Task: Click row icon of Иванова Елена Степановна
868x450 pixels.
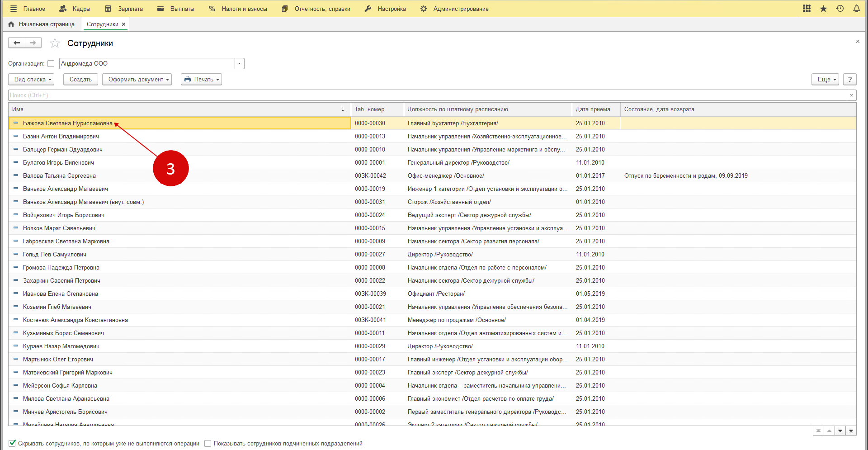Action: [x=16, y=294]
